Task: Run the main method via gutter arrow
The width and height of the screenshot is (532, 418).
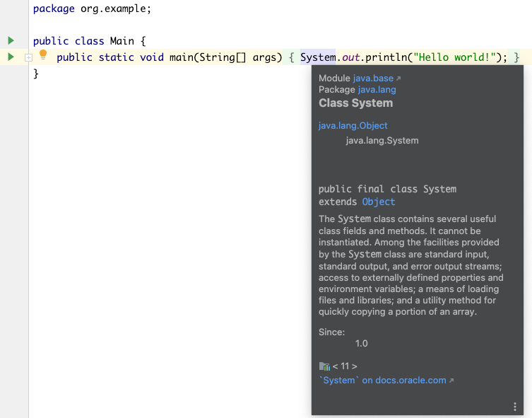Action: tap(11, 57)
